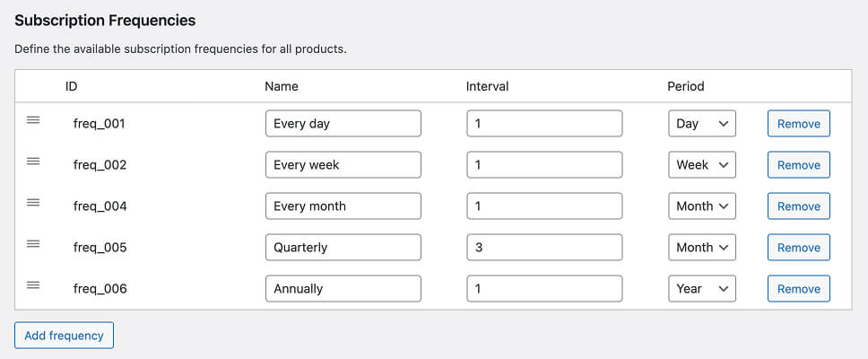Click the drag handle for freq_002 row

(33, 162)
